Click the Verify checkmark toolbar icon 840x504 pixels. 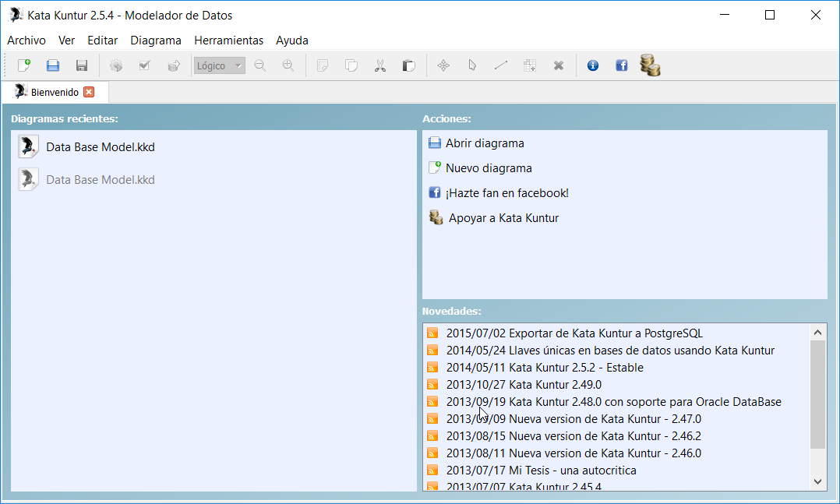tap(145, 65)
